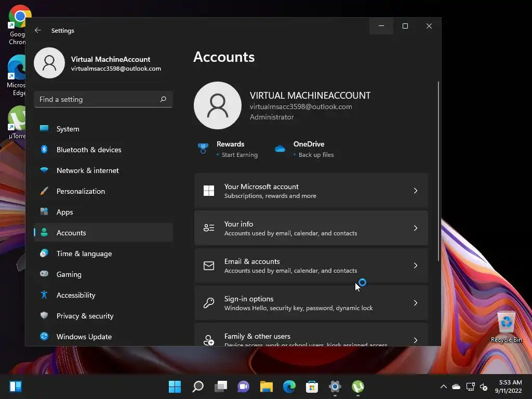Viewport: 532px width, 399px height.
Task: Select the Microsoft Edge desktop shortcut
Action: 16,76
